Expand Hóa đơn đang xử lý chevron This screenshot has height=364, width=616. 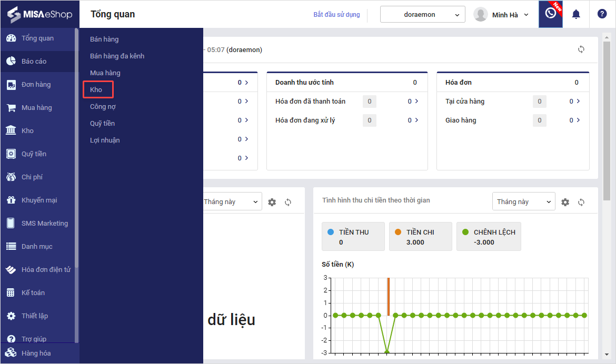pos(416,120)
